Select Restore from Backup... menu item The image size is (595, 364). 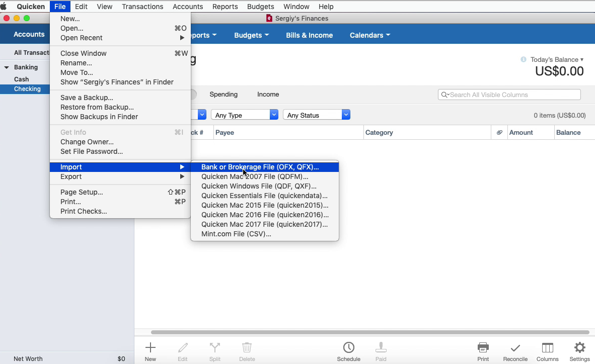pyautogui.click(x=120, y=107)
